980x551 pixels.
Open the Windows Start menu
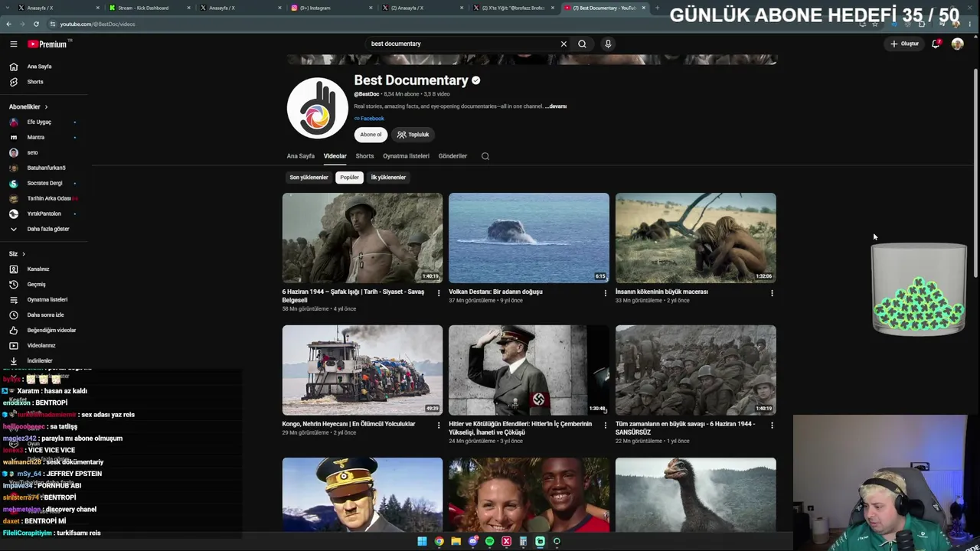(x=422, y=541)
